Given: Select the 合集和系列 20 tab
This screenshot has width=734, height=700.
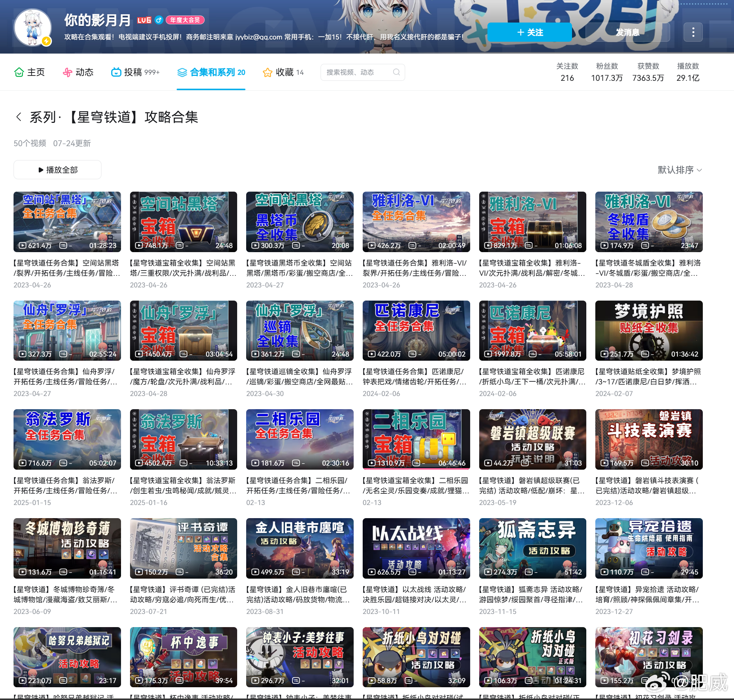Looking at the screenshot, I should click(x=211, y=72).
